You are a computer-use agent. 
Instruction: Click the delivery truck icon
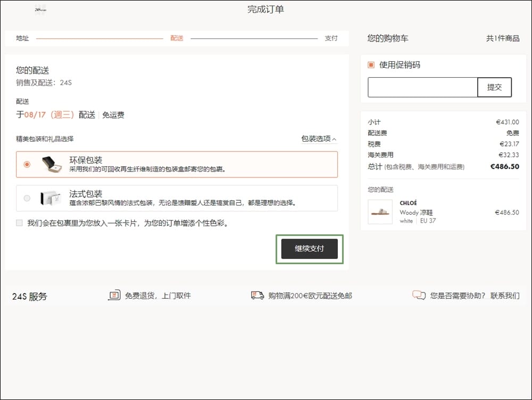(x=257, y=296)
